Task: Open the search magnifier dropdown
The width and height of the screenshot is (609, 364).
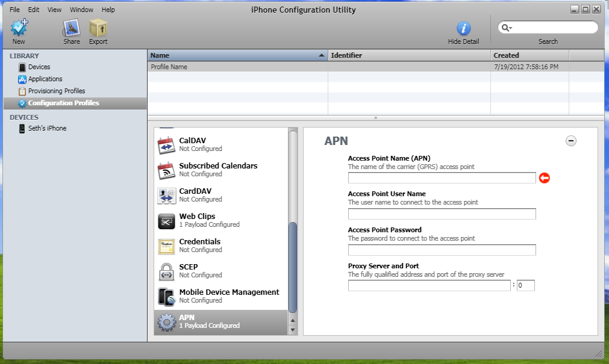Action: tap(507, 28)
